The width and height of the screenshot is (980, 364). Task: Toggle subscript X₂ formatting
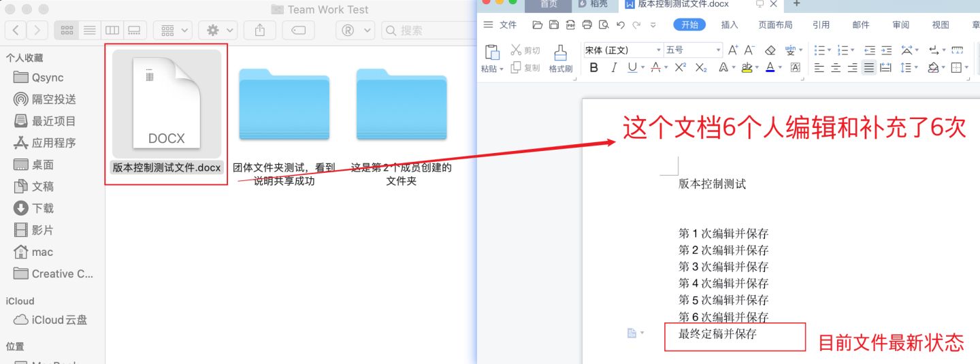point(701,67)
